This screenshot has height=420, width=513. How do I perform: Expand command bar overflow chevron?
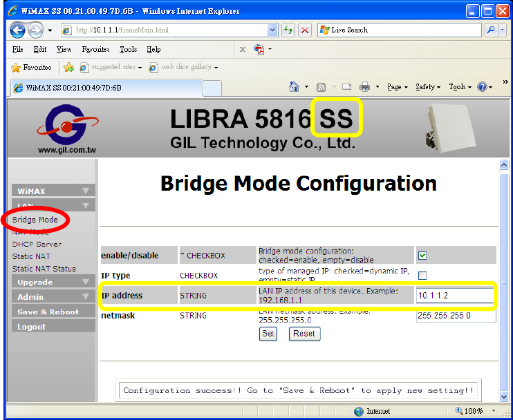coord(505,82)
